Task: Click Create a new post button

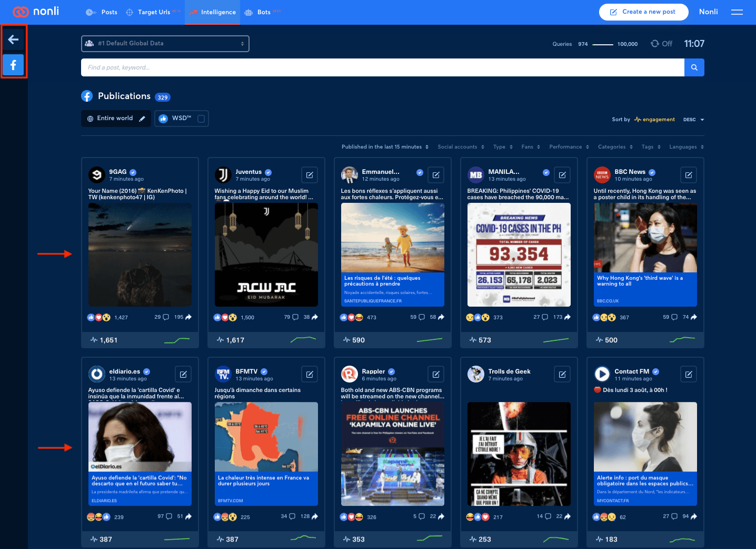Action: [644, 12]
